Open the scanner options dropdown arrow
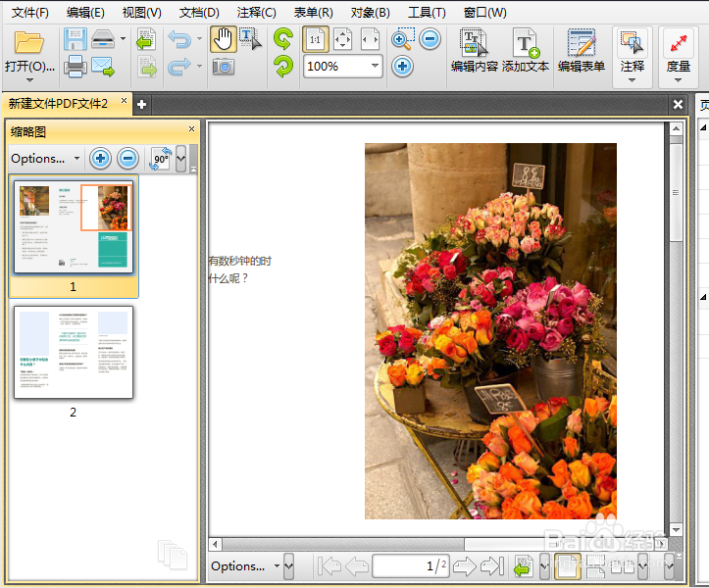This screenshot has width=709, height=588. 123,39
